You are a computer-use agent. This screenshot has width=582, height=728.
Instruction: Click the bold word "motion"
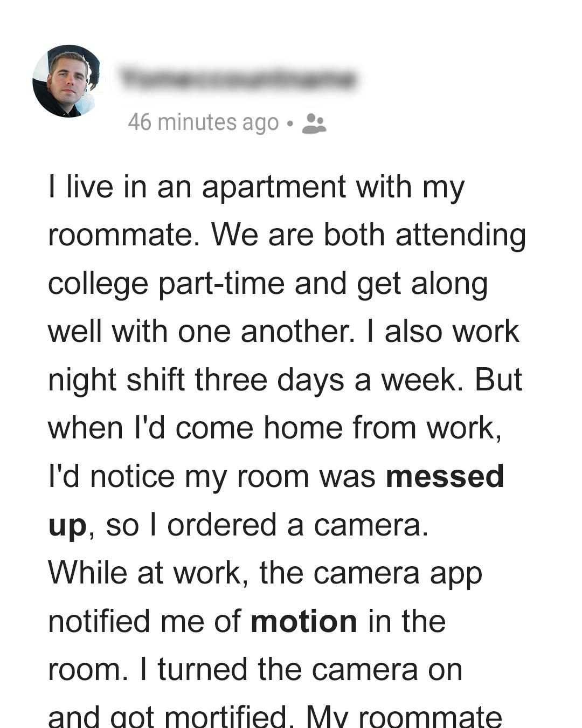[x=303, y=621]
